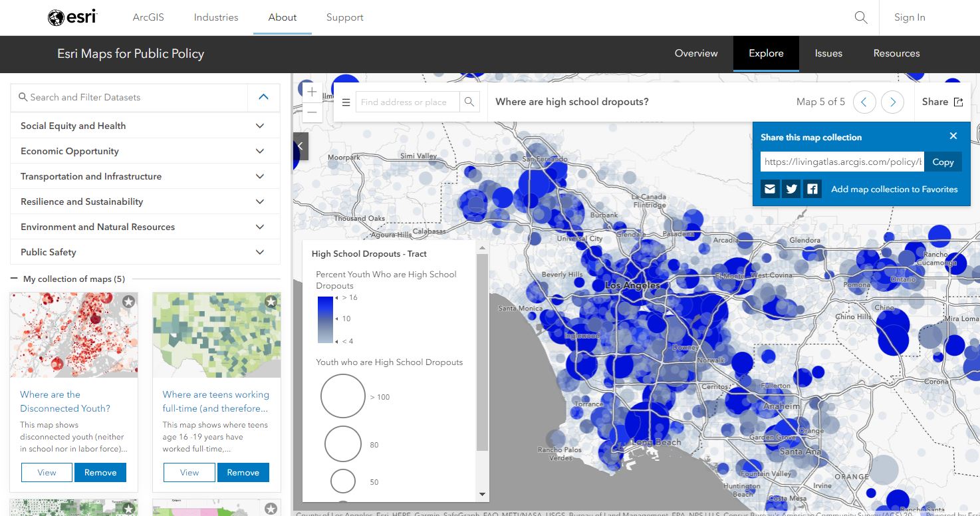Expand Public Safety category
This screenshot has height=516, width=980.
coord(145,252)
